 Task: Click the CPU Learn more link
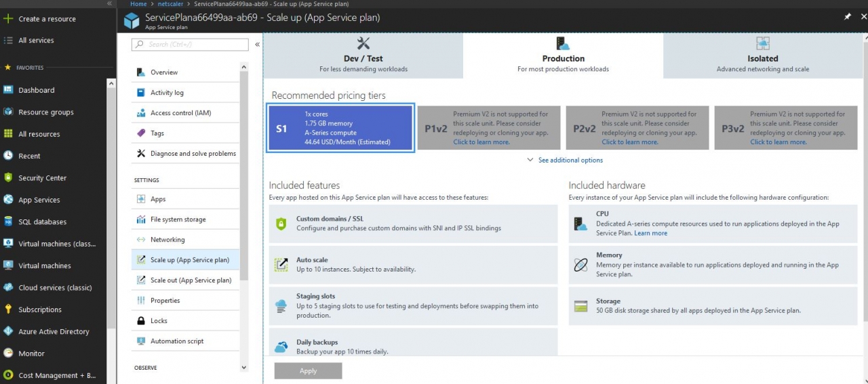pyautogui.click(x=650, y=234)
